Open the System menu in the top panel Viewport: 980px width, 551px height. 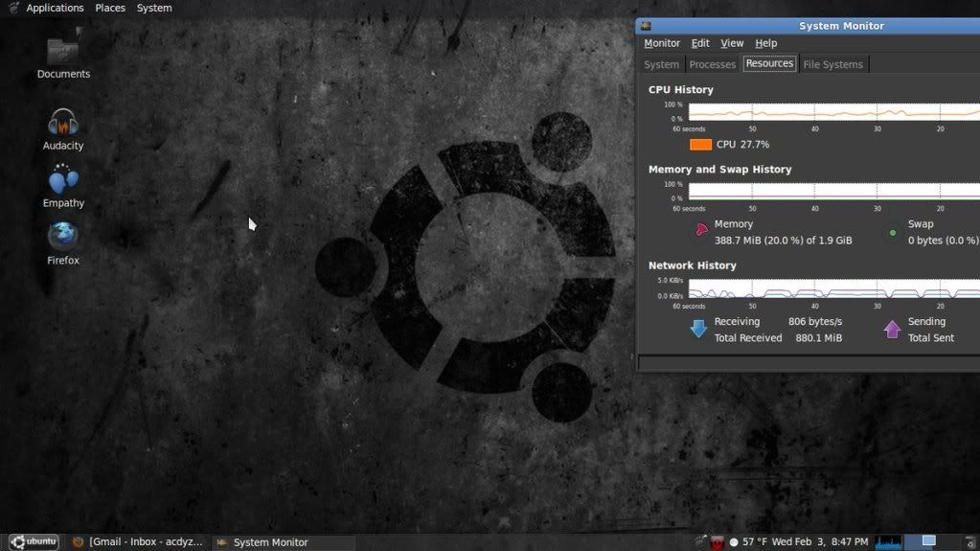[x=154, y=8]
